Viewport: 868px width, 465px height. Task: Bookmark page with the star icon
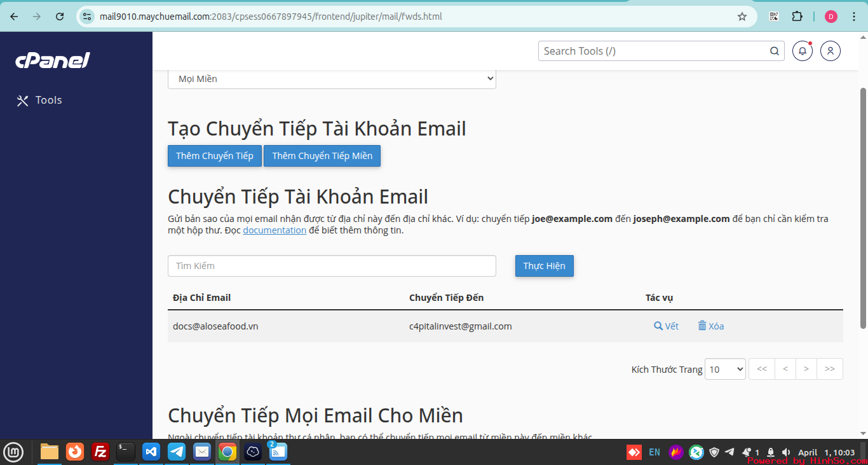[742, 17]
